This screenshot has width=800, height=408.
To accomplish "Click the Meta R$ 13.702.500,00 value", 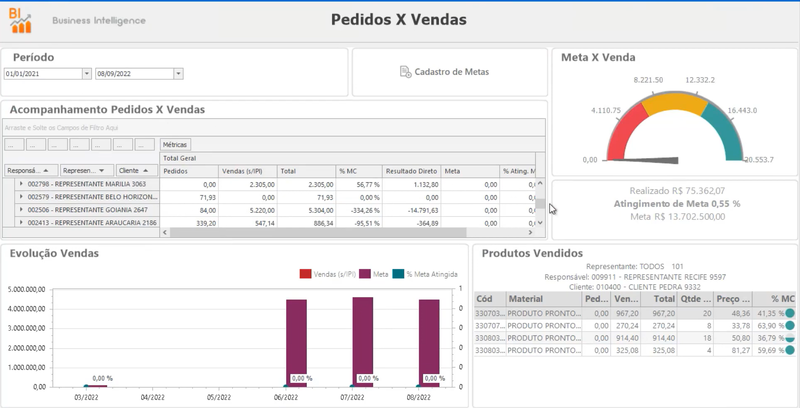I will coord(677,217).
